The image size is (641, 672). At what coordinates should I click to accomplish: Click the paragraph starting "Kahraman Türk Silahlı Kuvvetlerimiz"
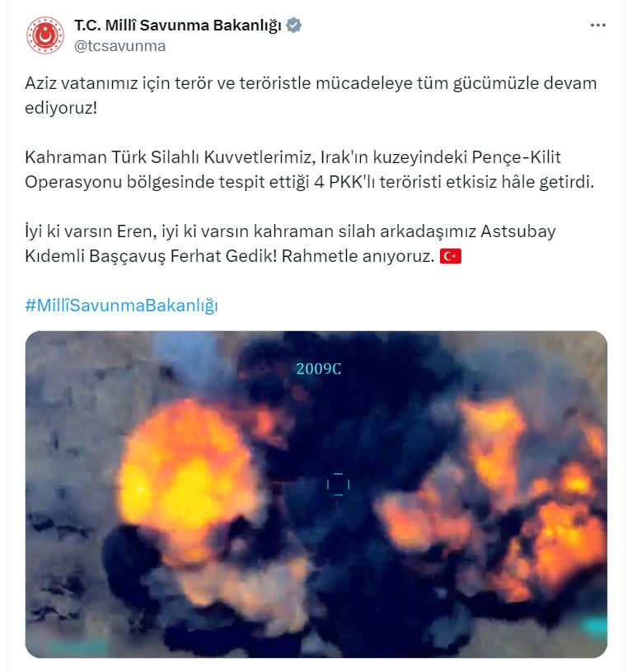pyautogui.click(x=310, y=170)
